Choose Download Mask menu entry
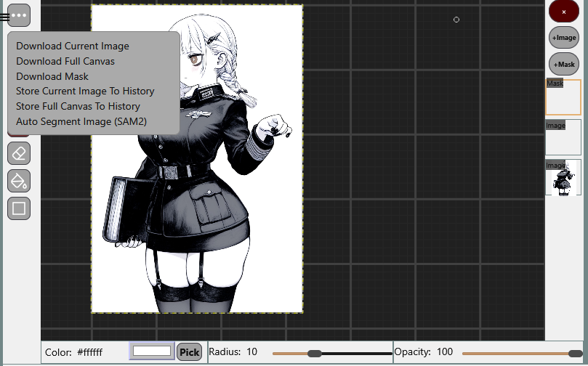Viewport: 588px width, 366px height. (52, 76)
